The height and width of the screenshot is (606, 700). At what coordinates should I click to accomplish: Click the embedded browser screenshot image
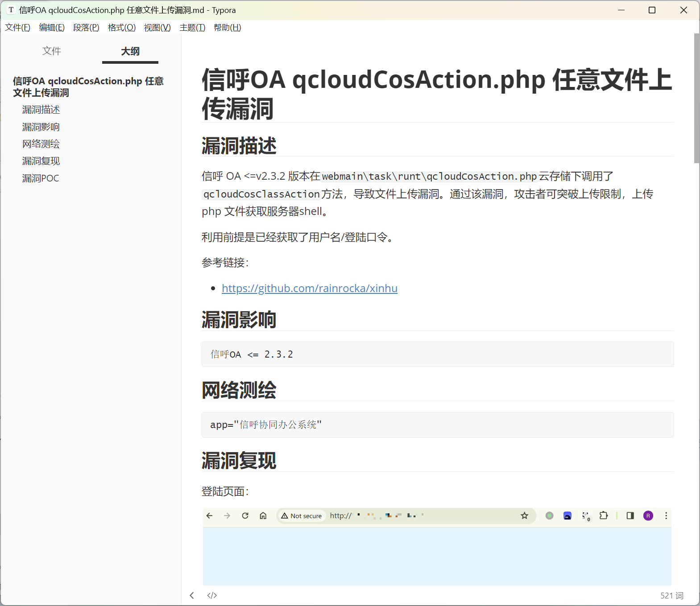click(x=437, y=547)
